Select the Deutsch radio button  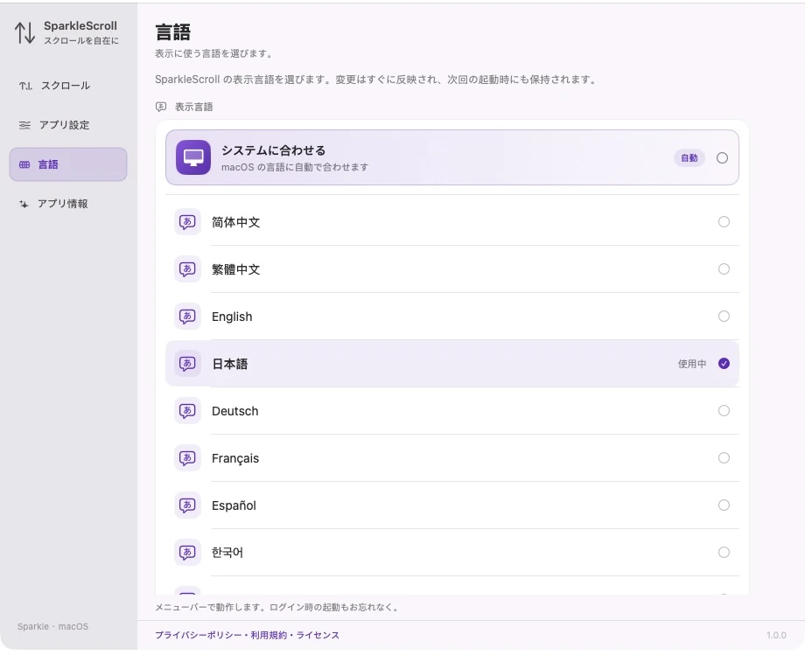[x=724, y=411]
